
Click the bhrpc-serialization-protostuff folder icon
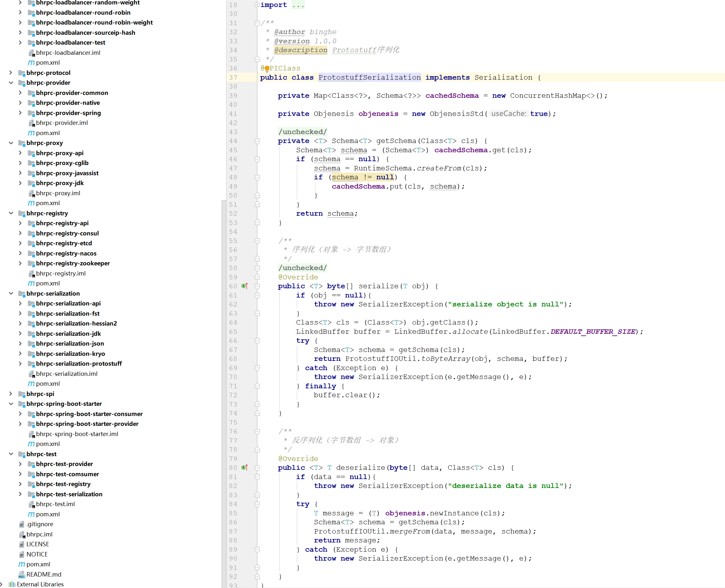(x=31, y=364)
